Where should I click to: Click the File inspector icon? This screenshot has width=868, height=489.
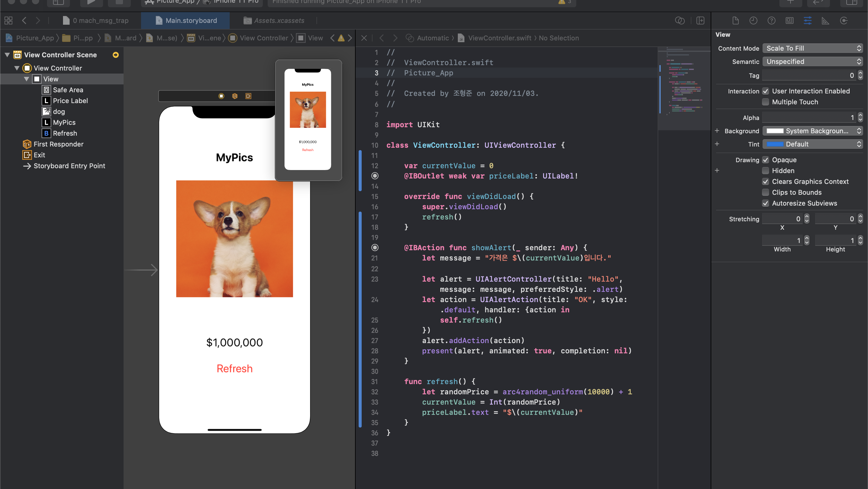(x=736, y=21)
